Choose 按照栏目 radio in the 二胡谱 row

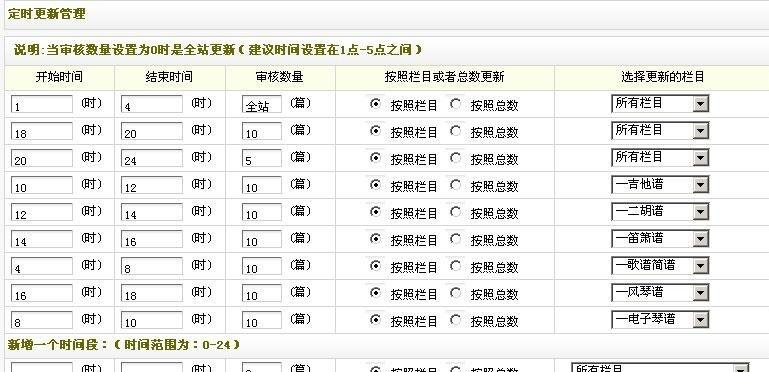tap(375, 211)
